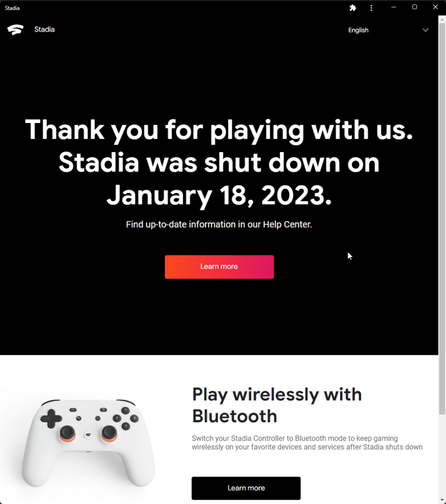Open the English language selector
Viewport: 446px width, 504px height.
tap(358, 30)
